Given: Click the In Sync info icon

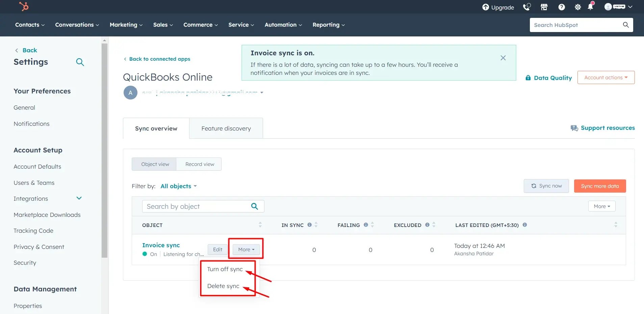Looking at the screenshot, I should [x=309, y=225].
